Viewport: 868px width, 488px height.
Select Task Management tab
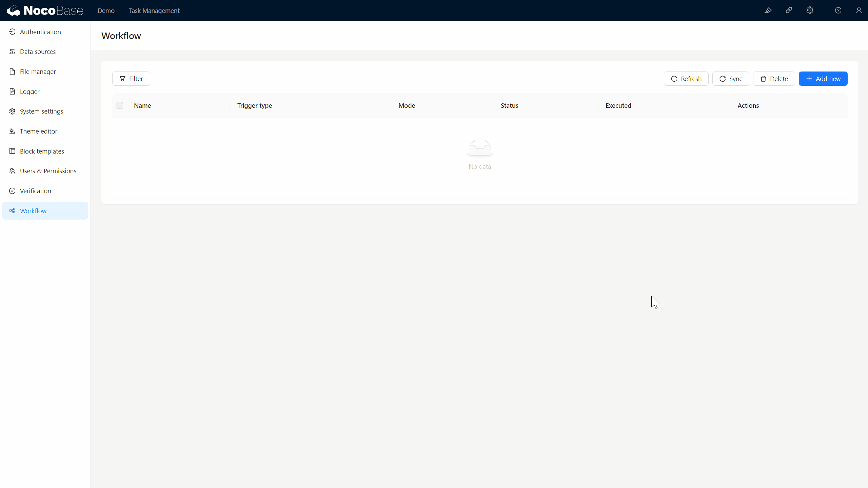[154, 10]
